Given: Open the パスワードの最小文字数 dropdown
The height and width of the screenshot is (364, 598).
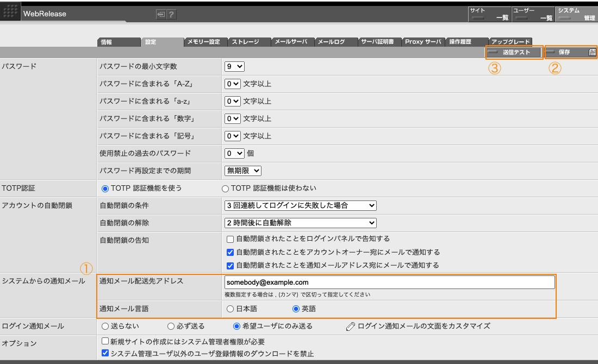Looking at the screenshot, I should coord(234,66).
